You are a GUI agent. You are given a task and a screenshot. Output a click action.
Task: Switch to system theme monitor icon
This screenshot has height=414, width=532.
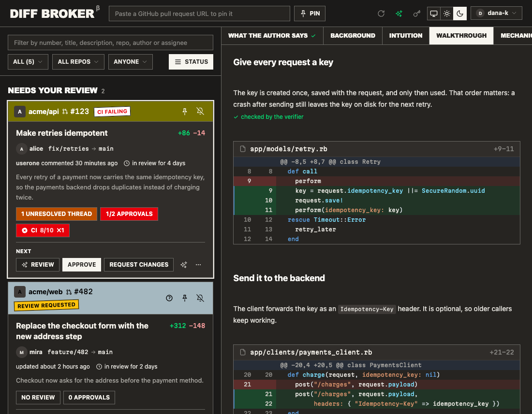434,14
